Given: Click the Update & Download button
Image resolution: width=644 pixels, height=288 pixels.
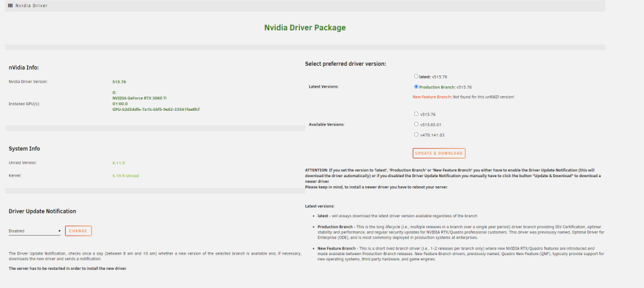Looking at the screenshot, I should tap(439, 153).
